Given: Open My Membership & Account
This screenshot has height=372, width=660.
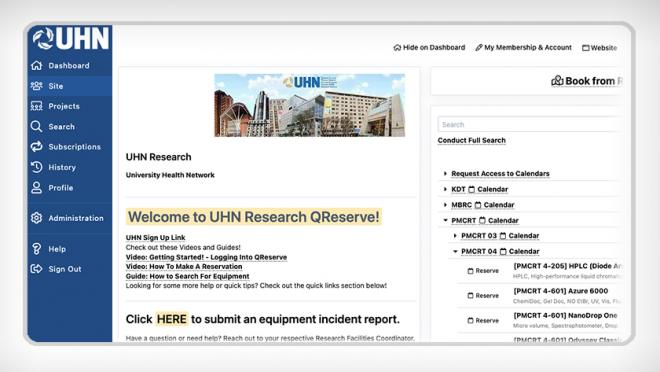Looking at the screenshot, I should click(524, 48).
